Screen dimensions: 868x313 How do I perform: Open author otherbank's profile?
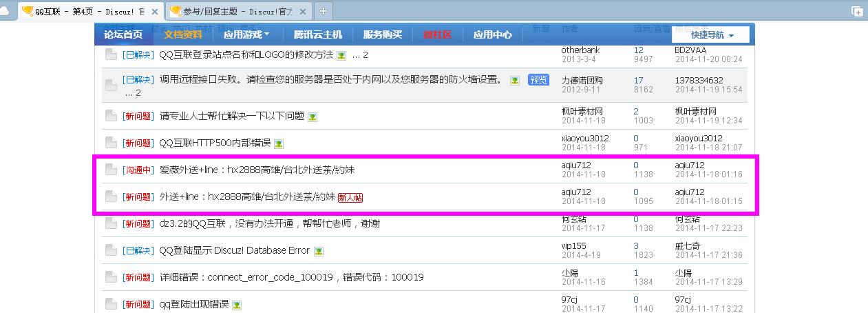581,50
